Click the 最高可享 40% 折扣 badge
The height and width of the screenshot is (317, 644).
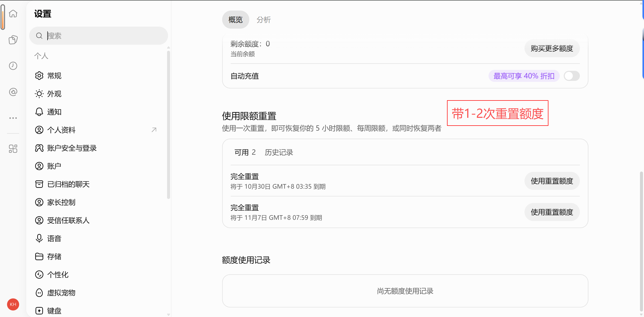[524, 76]
